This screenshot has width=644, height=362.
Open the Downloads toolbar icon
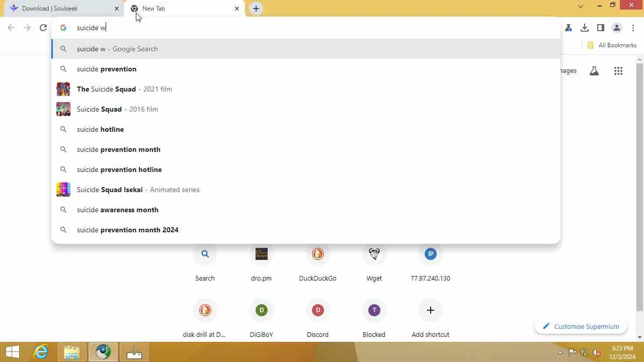(x=584, y=28)
